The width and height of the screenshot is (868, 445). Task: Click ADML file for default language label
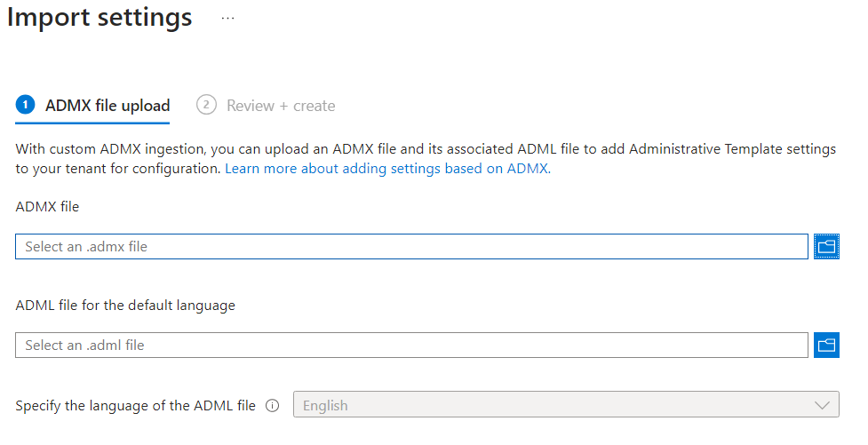125,306
